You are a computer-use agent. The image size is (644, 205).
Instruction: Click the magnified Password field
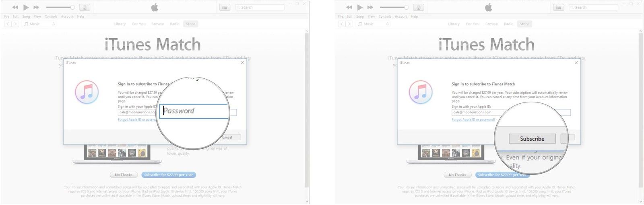click(194, 111)
